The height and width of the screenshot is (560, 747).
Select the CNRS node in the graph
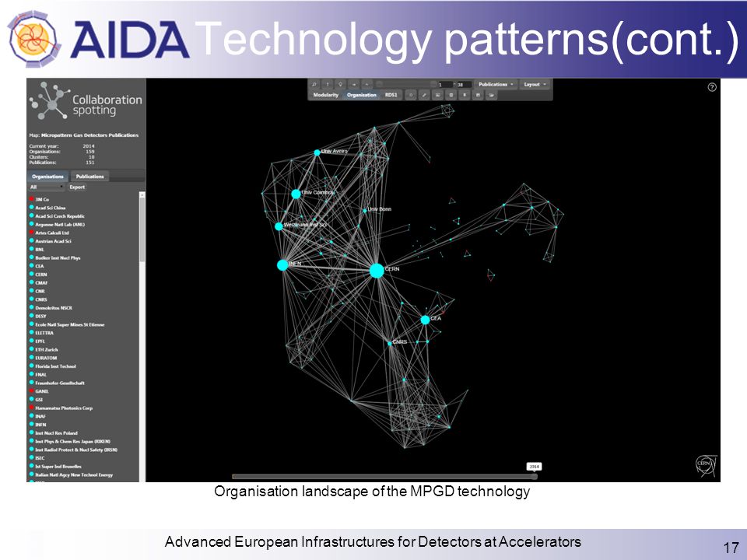[389, 343]
